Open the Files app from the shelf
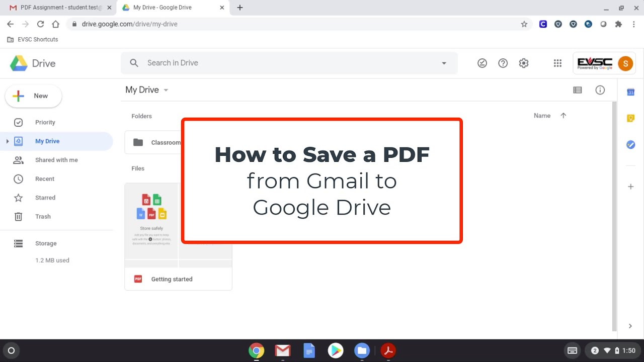Screen dimensions: 644x362 click(362, 350)
